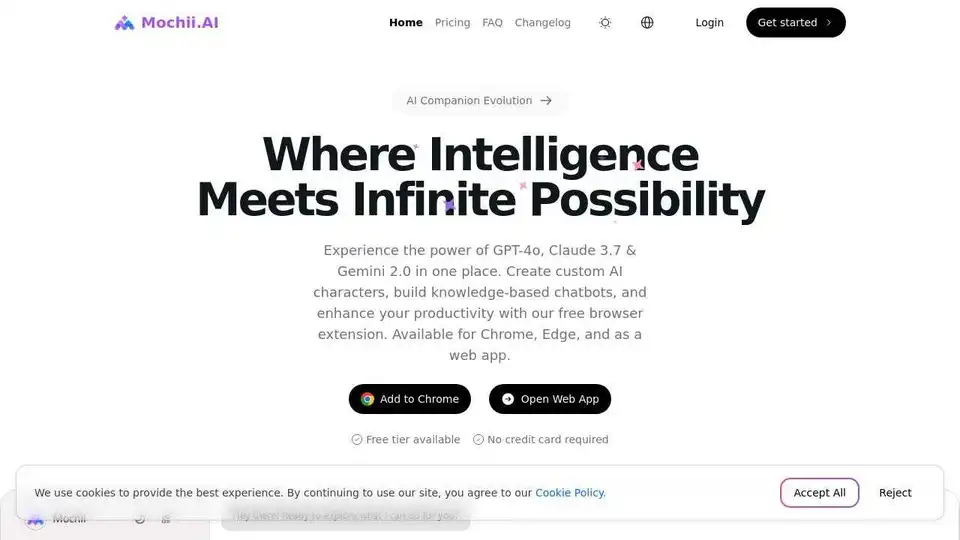Click the arrow circle icon in Open Web App
The image size is (960, 540).
tap(508, 399)
